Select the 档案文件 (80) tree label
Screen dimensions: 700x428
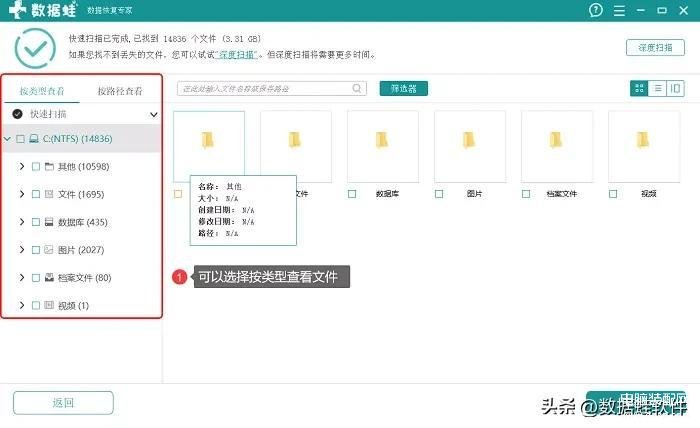click(x=84, y=278)
